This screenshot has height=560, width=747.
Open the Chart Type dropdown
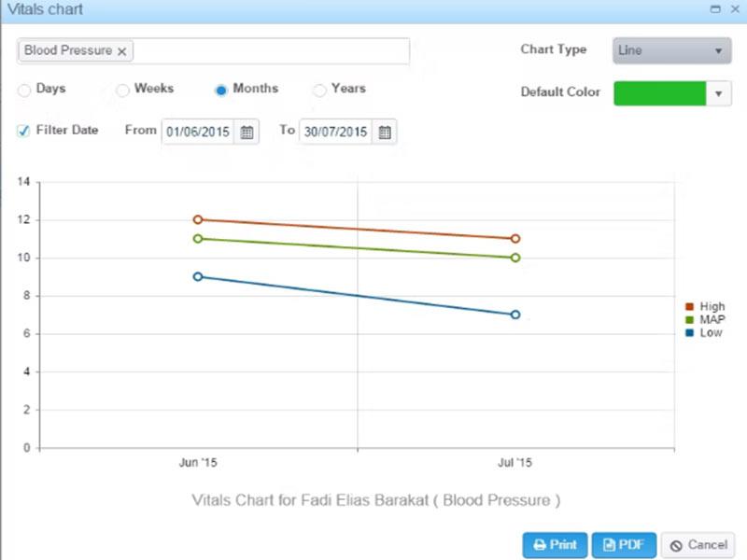671,50
